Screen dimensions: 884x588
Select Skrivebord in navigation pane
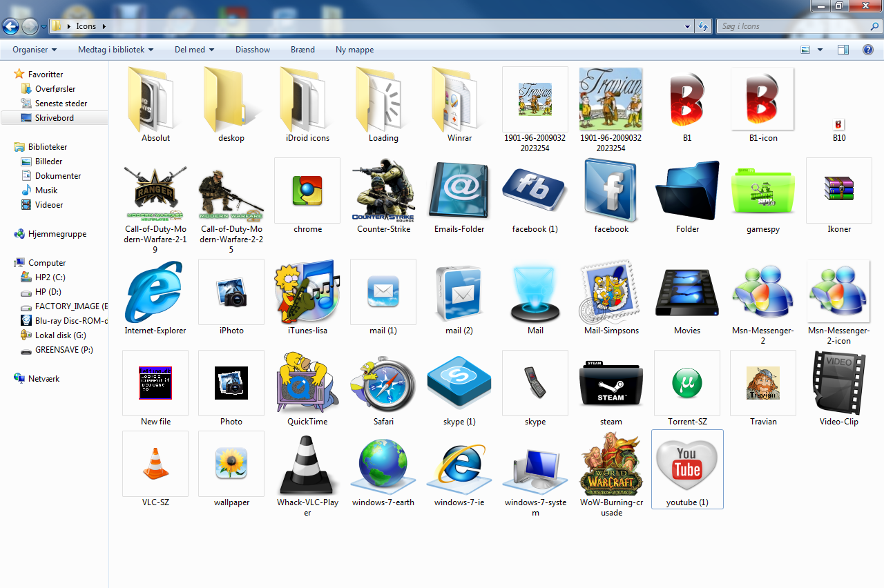pyautogui.click(x=54, y=118)
